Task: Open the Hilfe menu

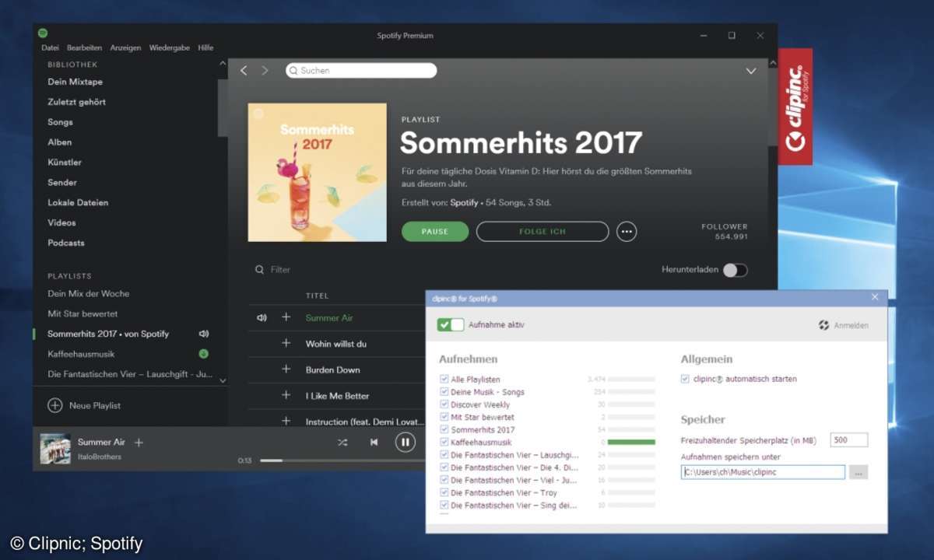Action: point(205,48)
